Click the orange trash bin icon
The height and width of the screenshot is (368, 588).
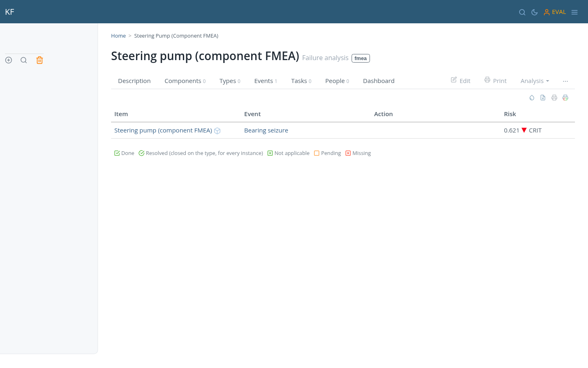click(40, 60)
